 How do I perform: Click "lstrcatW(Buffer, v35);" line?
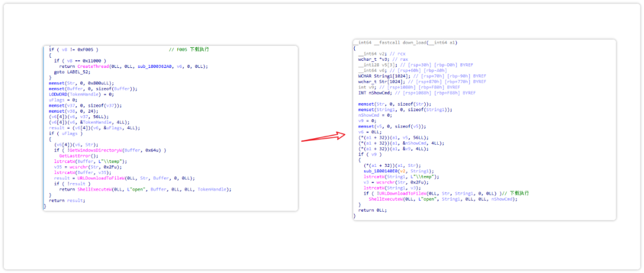tap(82, 173)
